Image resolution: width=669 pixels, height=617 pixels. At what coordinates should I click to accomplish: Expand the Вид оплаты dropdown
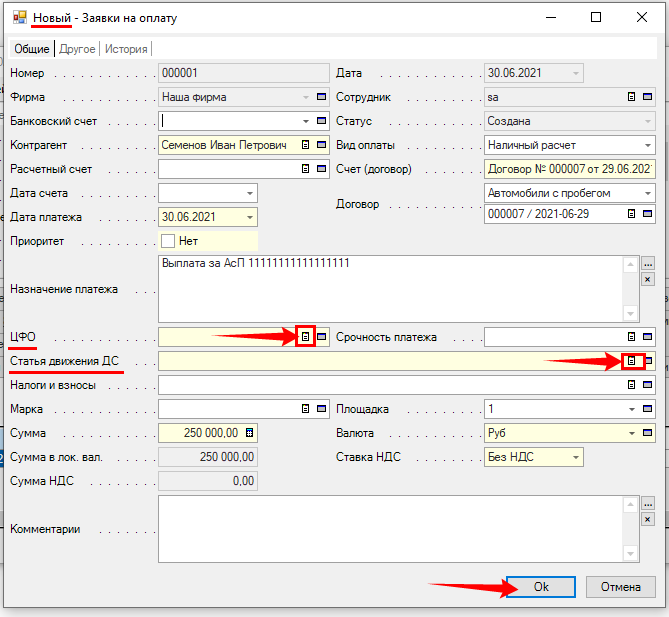[x=648, y=145]
